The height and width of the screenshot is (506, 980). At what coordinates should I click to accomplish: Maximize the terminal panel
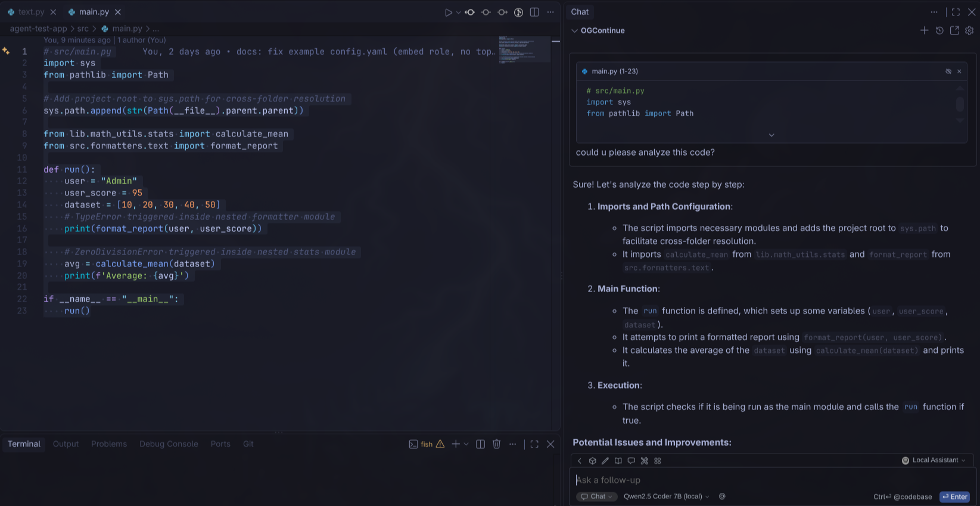(x=534, y=444)
